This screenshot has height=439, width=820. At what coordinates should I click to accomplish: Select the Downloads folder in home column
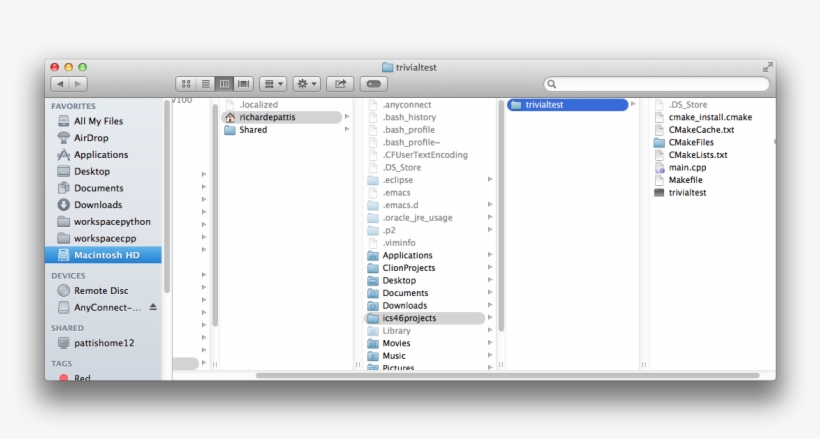pos(405,306)
